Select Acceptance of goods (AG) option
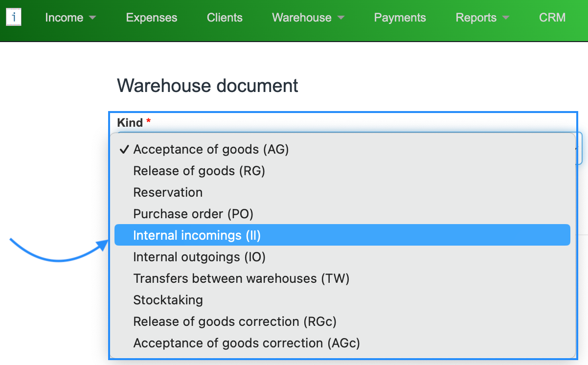 coord(211,149)
